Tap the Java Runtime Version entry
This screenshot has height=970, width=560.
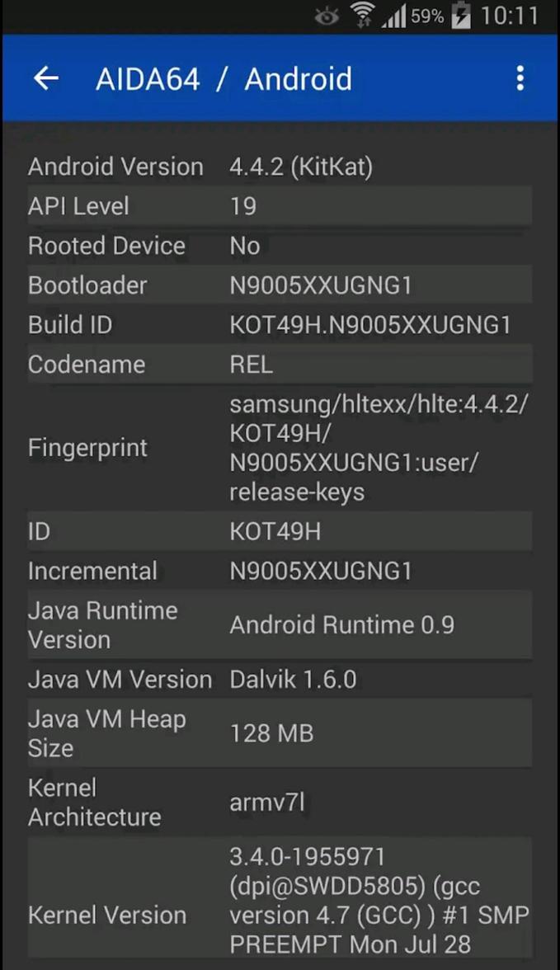pyautogui.click(x=280, y=624)
